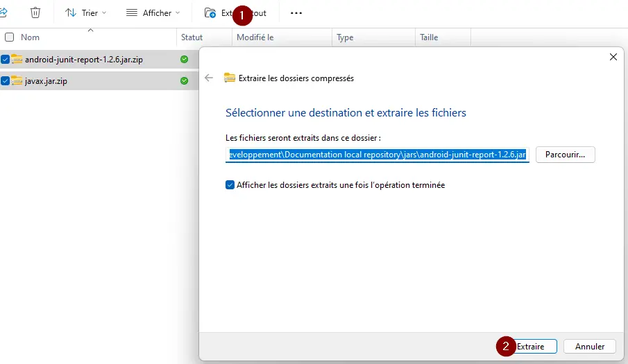The width and height of the screenshot is (628, 364).
Task: Click the extract all folder icon
Action: (210, 12)
